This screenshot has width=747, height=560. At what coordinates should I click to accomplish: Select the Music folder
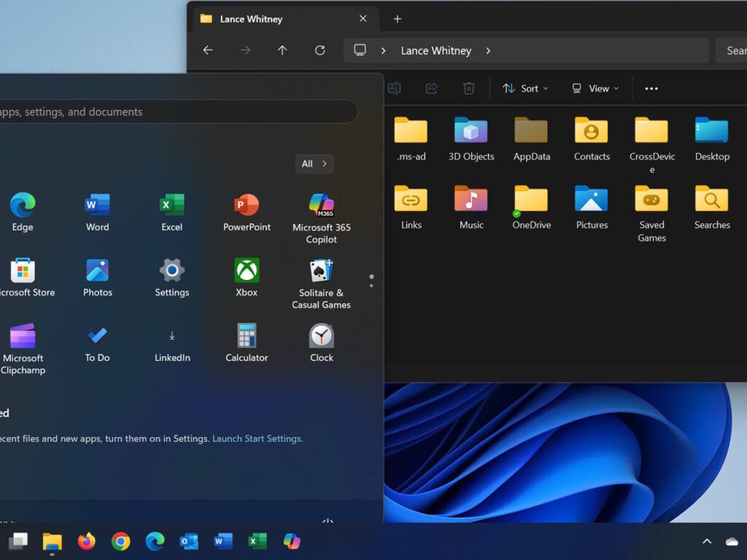click(471, 208)
